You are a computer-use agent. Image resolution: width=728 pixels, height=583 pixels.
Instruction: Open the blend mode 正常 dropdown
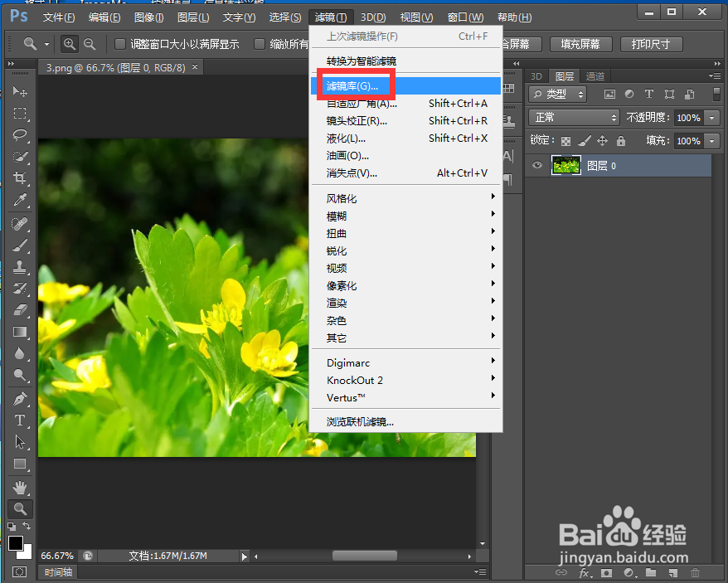(574, 117)
